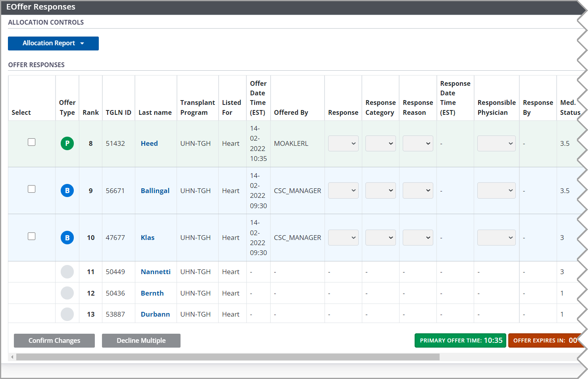Tick the checkbox for rank 9 Ballingal

pos(32,189)
